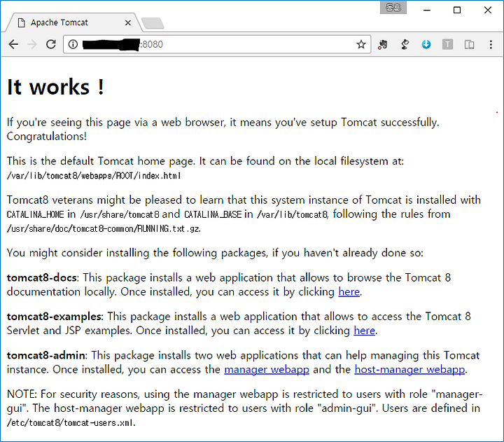Click the address bar showing :8080

[x=216, y=44]
